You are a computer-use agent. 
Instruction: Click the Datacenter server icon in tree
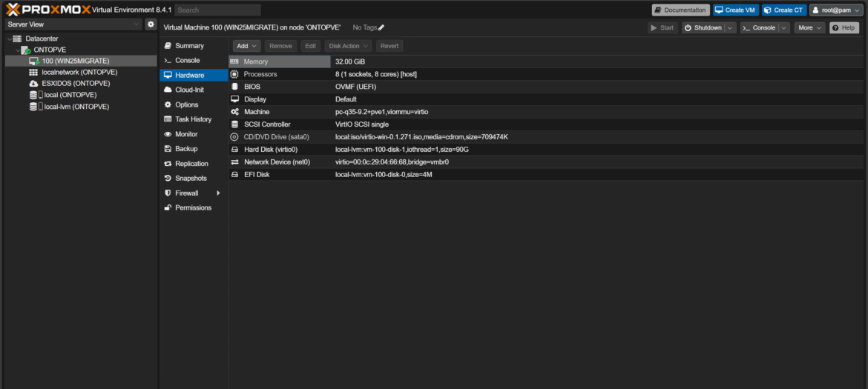point(17,39)
